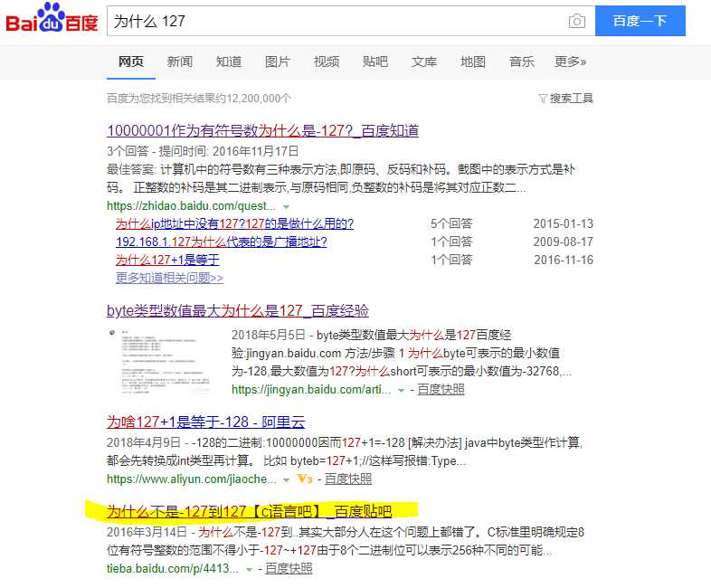Switch to the 图片 tab

[277, 62]
